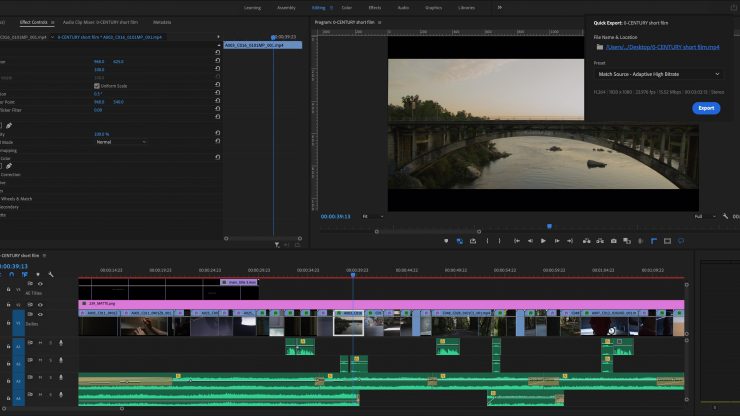Toggle voice-over microphone on first audio track
740x416 pixels.
pyautogui.click(x=60, y=343)
